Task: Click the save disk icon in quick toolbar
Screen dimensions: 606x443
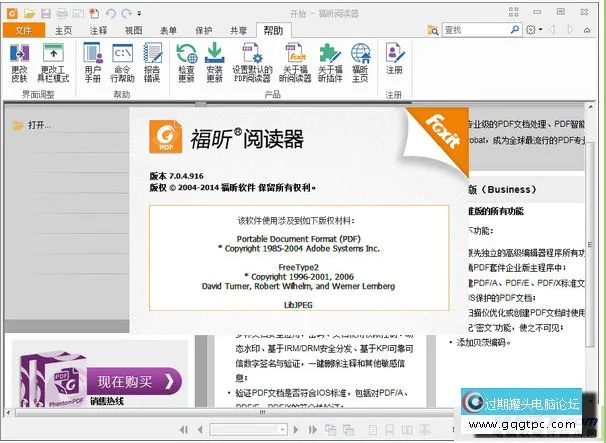Action: click(x=46, y=14)
